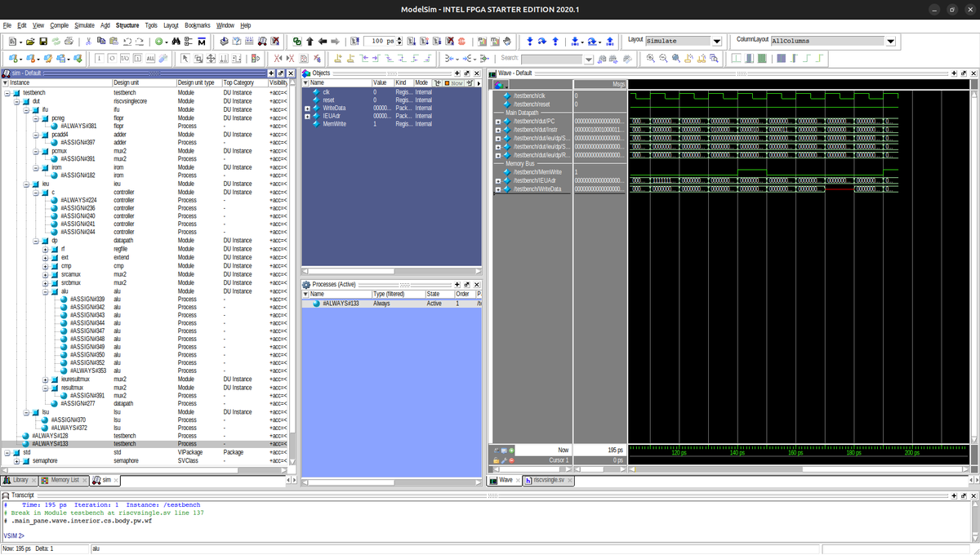Click the run length 100 ps field
Viewport: 980px width, 555px height.
pos(380,41)
